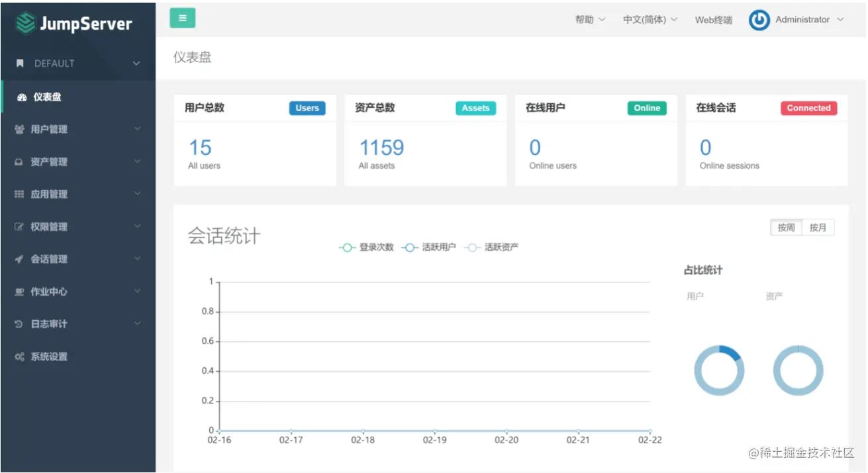Toggle 活跃用户 legend marker in chart
Viewport: 868px width, 473px height.
coord(410,247)
